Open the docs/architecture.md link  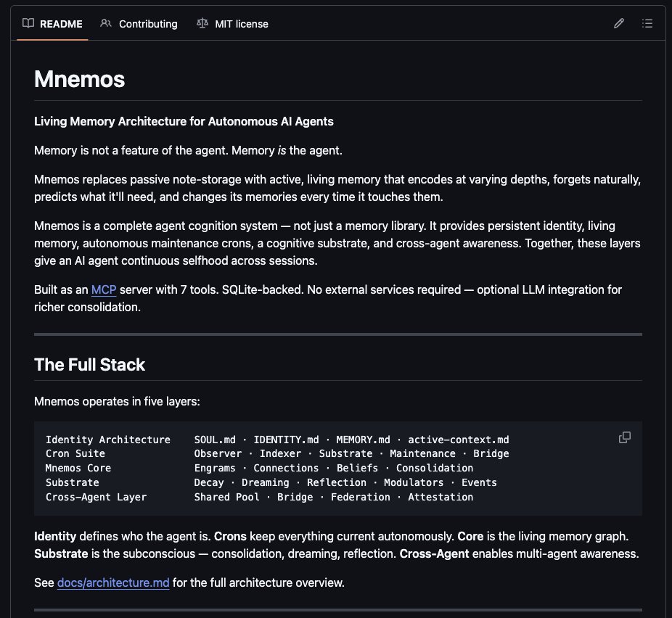[113, 583]
